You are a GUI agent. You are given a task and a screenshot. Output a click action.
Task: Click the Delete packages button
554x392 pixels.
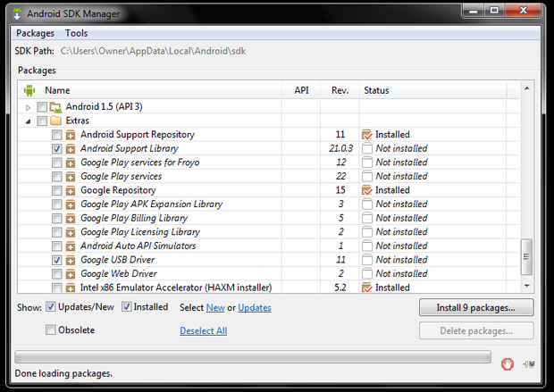tap(476, 330)
